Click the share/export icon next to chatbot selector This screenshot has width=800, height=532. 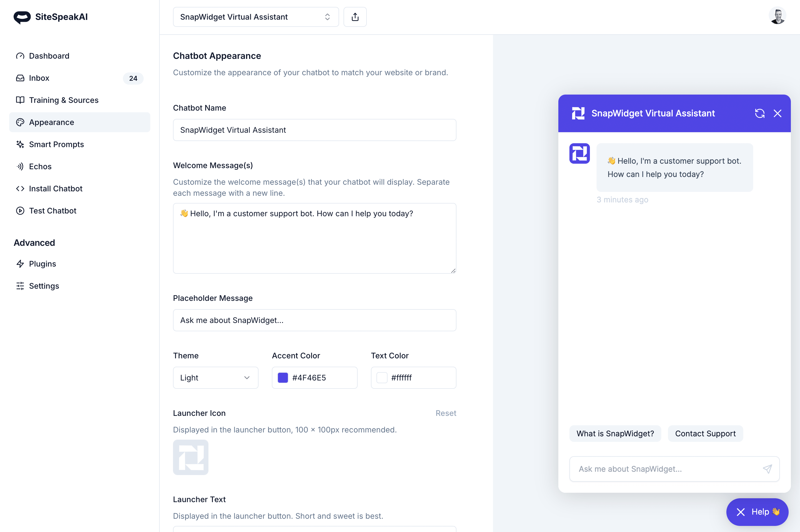click(x=355, y=17)
